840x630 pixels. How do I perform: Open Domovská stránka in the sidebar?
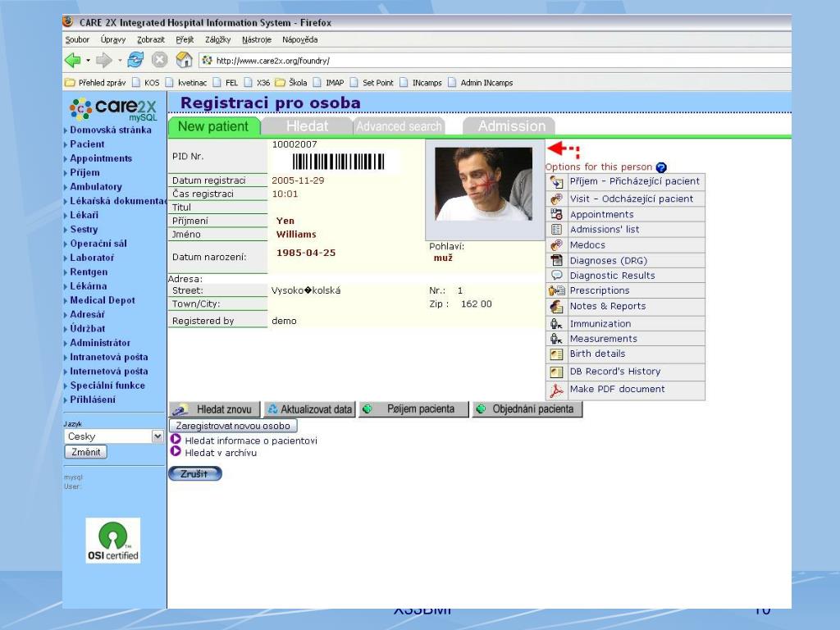(x=111, y=130)
